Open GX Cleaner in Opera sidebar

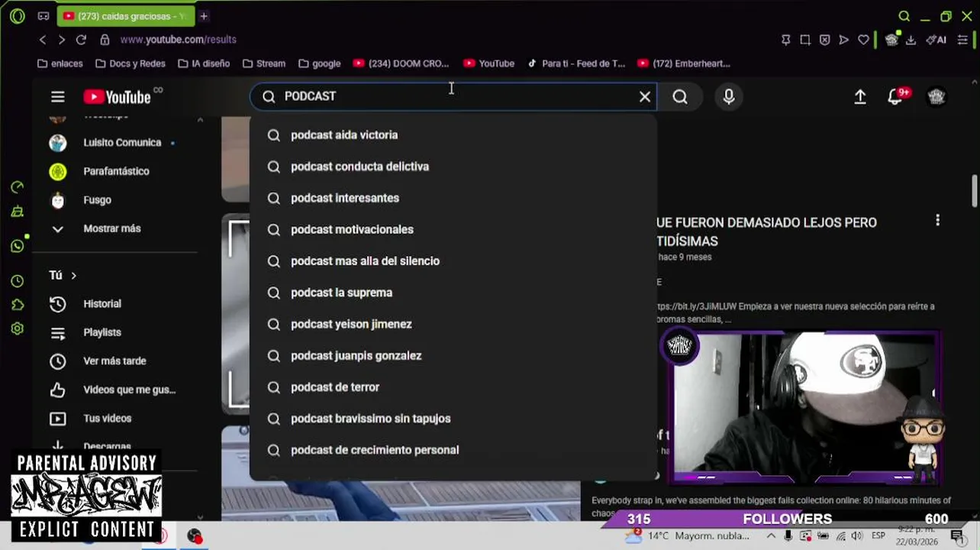18,212
